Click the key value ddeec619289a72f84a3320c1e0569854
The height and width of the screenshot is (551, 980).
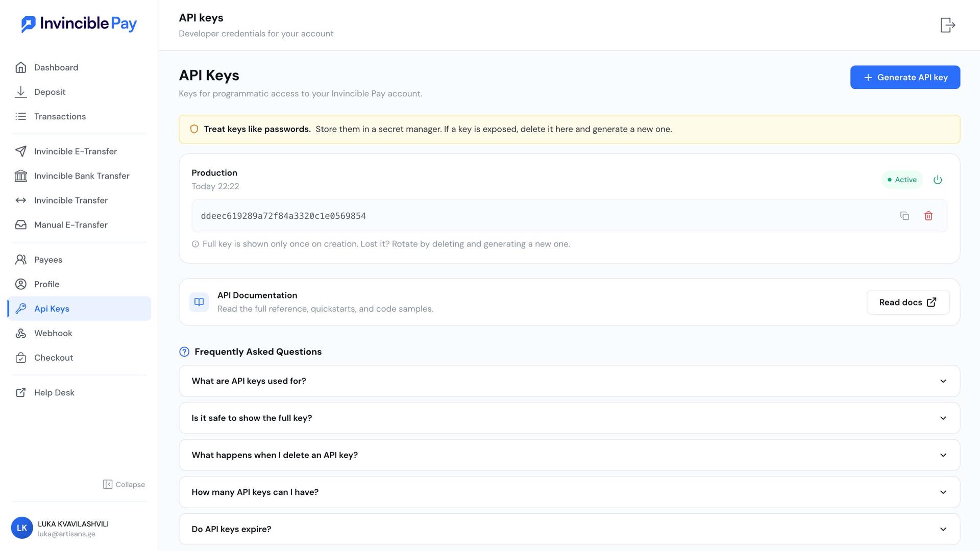[283, 216]
